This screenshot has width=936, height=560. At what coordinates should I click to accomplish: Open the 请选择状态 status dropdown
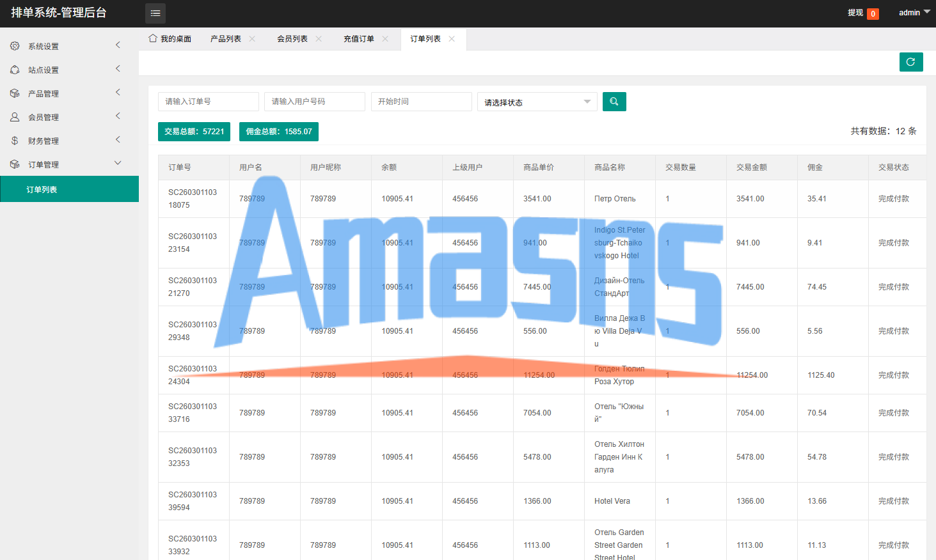(x=537, y=102)
